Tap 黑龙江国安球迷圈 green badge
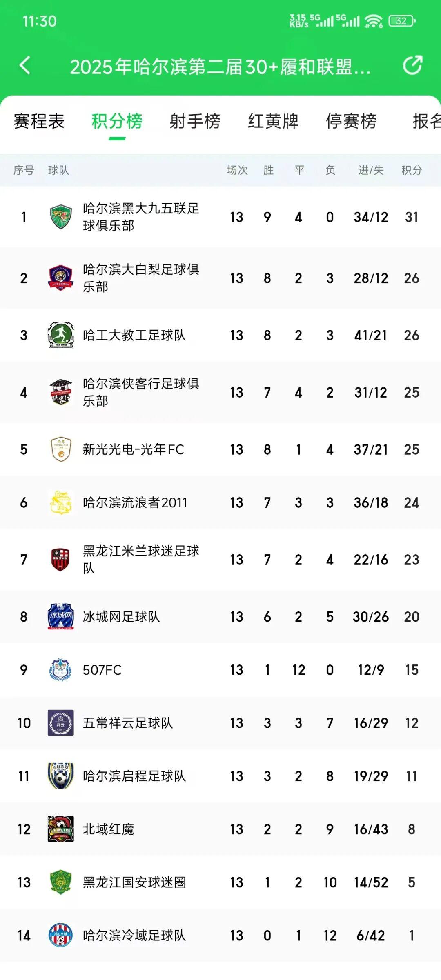 click(x=60, y=882)
